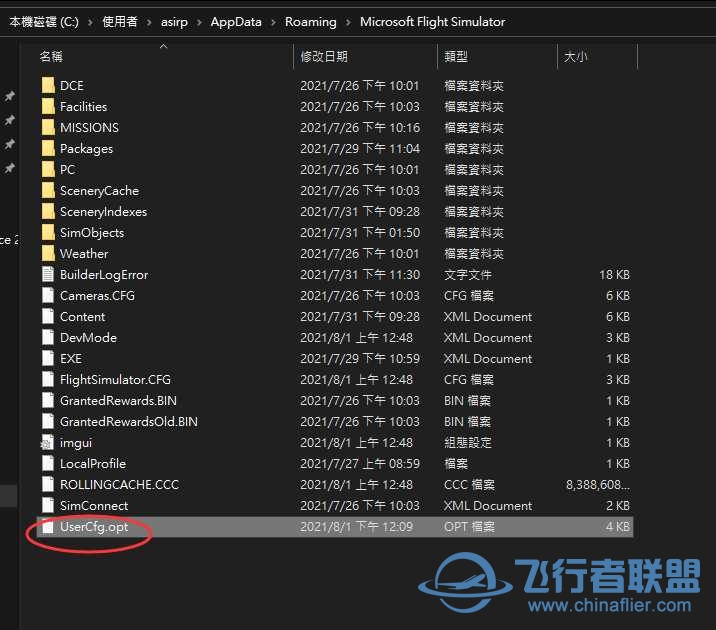The image size is (716, 630).
Task: Sort by 名稱 column header
Action: (x=51, y=56)
